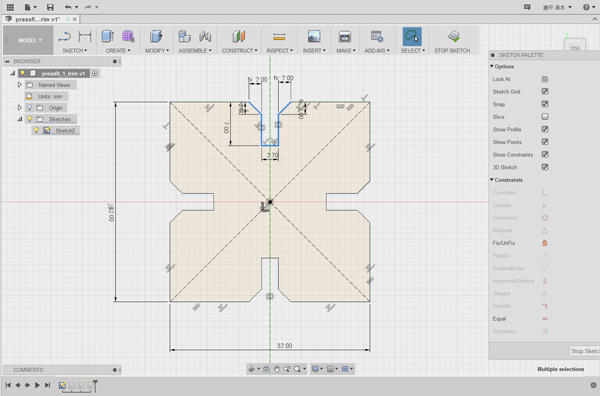The width and height of the screenshot is (600, 396).
Task: Expand the Named Views folder
Action: click(x=20, y=85)
